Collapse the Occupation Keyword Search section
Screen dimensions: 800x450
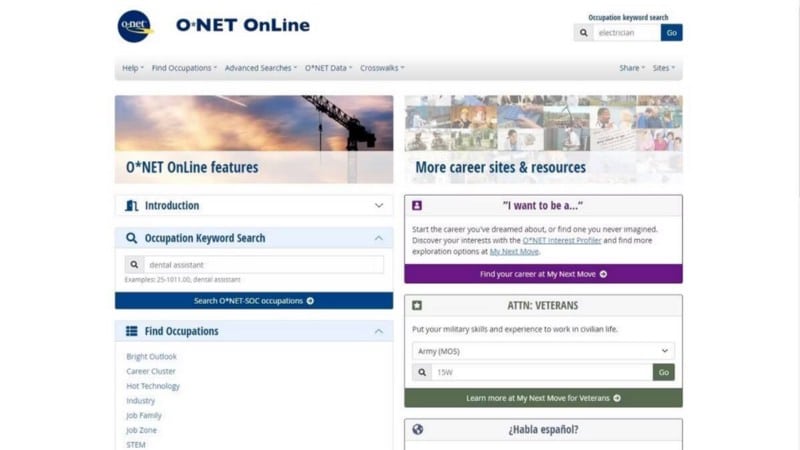pos(379,238)
